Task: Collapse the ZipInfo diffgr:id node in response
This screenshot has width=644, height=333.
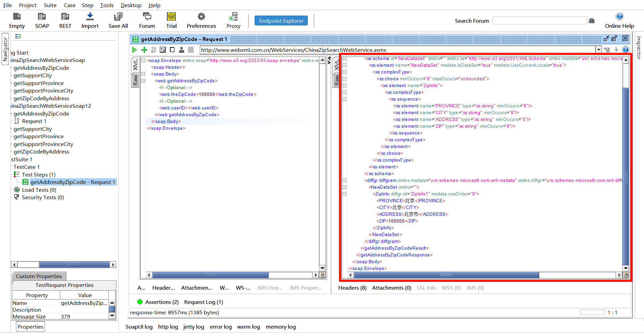Action: click(x=345, y=194)
